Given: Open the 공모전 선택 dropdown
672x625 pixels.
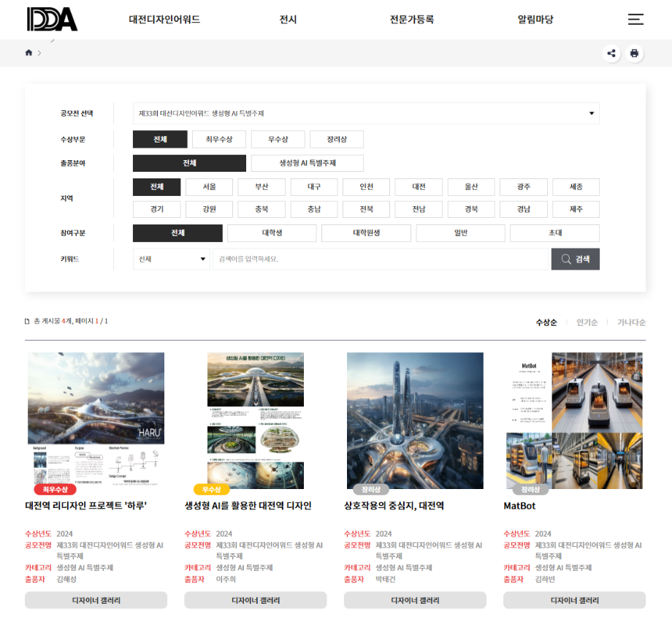Looking at the screenshot, I should coord(365,113).
